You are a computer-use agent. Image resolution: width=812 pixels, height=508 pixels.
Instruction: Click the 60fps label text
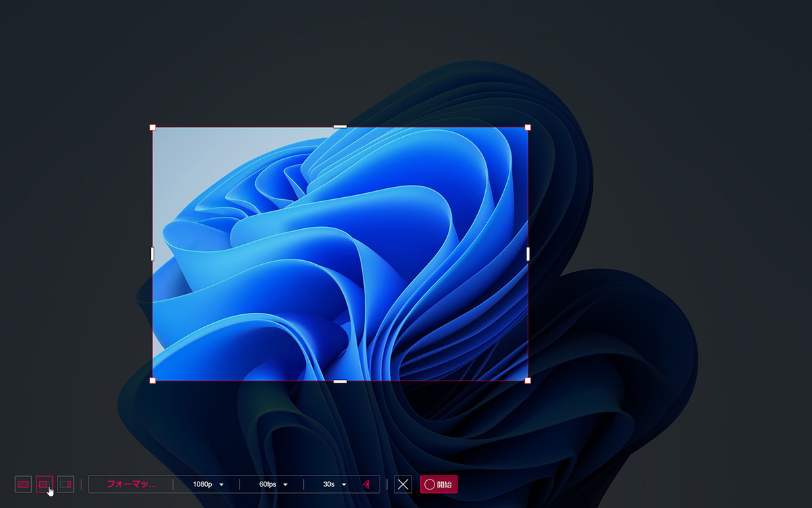[269, 484]
